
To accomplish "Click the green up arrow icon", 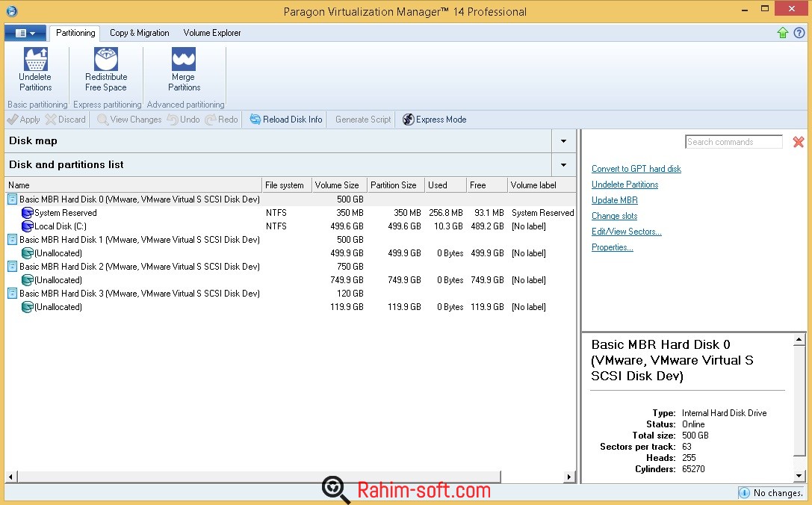I will 783,33.
